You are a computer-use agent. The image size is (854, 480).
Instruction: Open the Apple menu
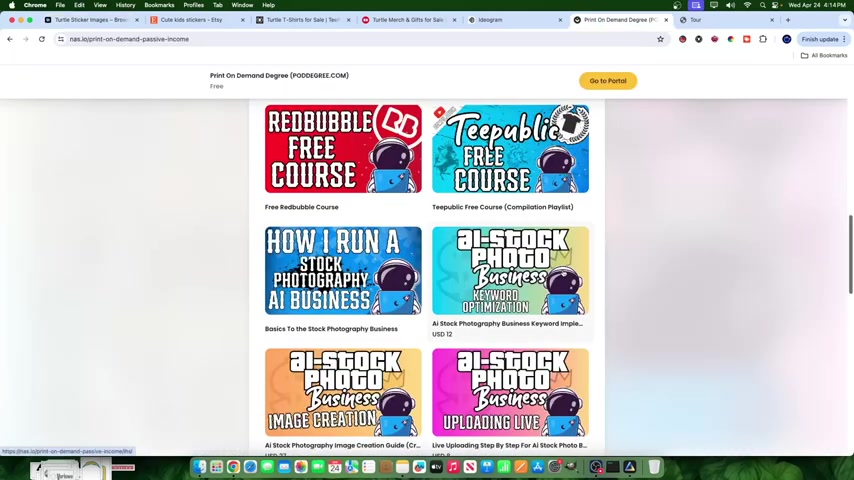(x=12, y=5)
